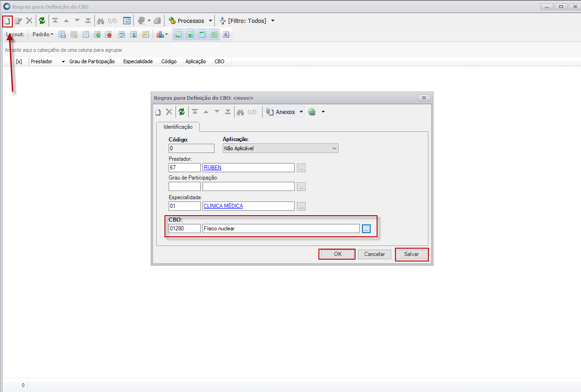581x392 pixels.
Task: Click the printer icon in main toolbar
Action: 158,21
